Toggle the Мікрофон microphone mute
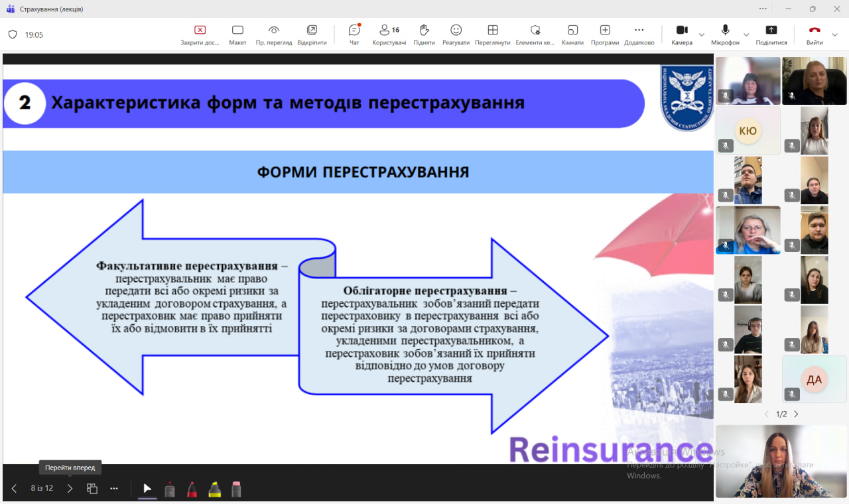The image size is (849, 504). pos(725,34)
